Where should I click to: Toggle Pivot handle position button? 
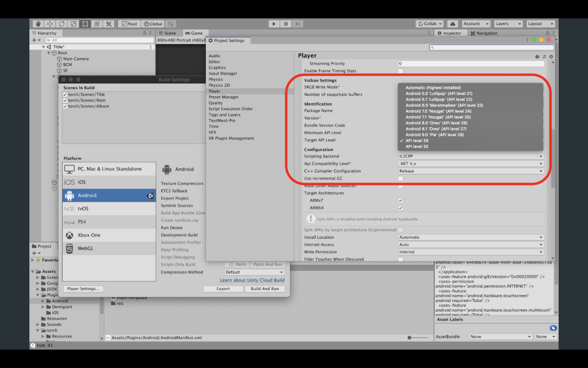tap(130, 24)
